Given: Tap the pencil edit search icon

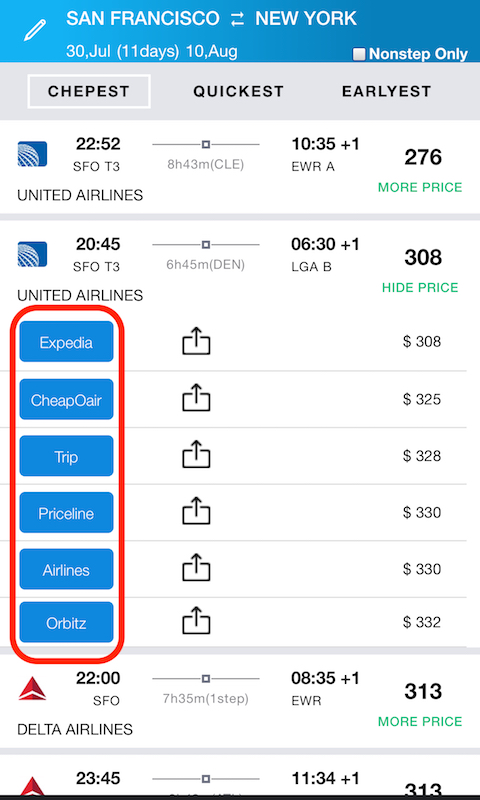Looking at the screenshot, I should pyautogui.click(x=35, y=30).
